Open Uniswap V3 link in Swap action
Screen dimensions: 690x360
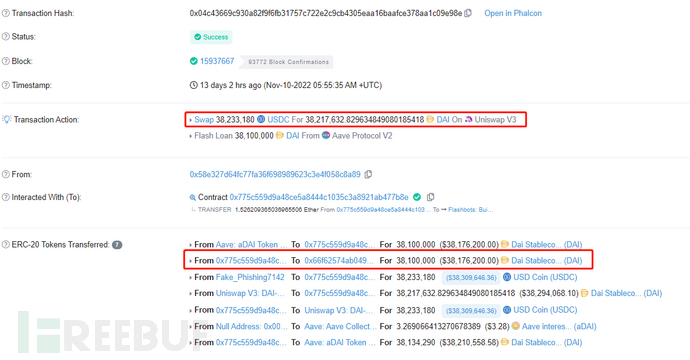coord(495,119)
